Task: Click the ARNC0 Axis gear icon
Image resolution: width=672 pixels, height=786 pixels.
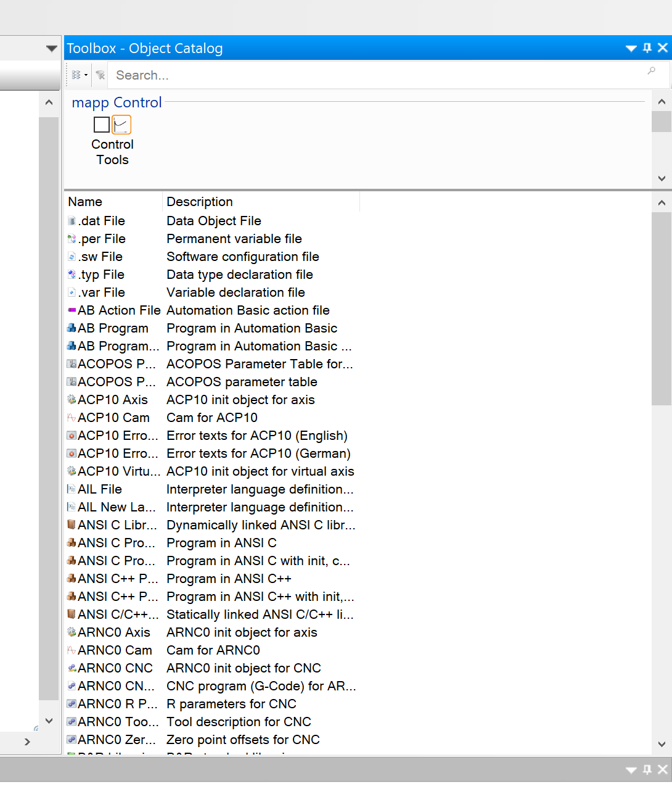Action: click(72, 632)
